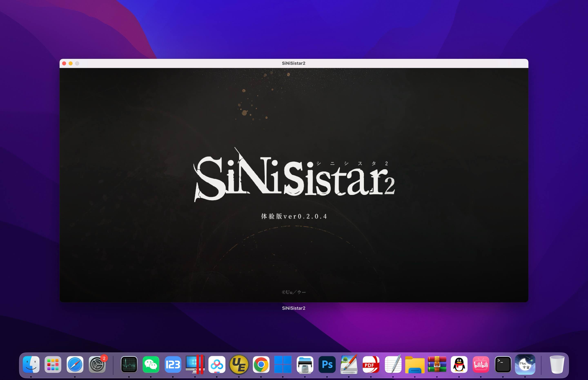The image size is (588, 380).
Task: Open Activity Monitor in the Dock
Action: [129, 364]
